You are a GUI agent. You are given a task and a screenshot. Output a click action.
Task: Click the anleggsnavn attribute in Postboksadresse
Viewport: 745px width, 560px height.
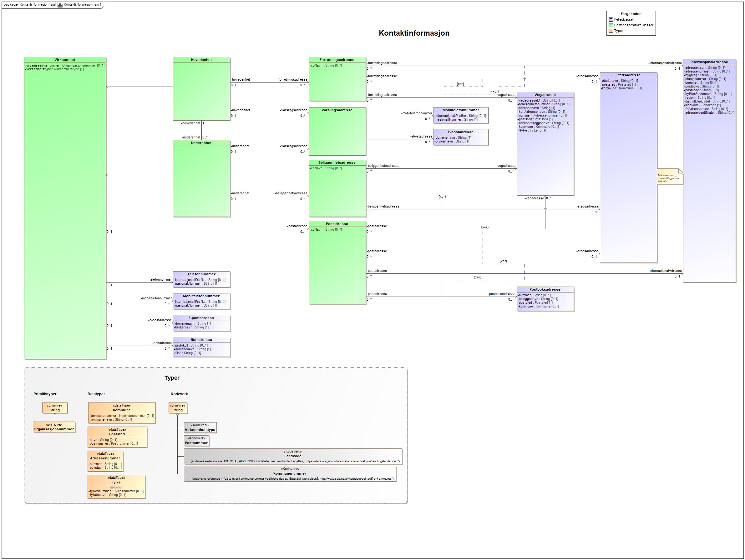click(x=538, y=299)
